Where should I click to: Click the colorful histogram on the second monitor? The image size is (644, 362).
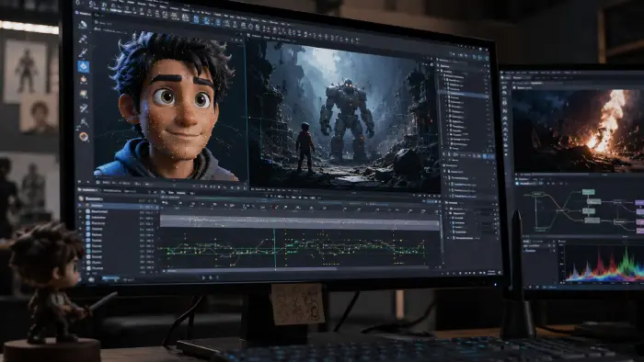pos(604,265)
